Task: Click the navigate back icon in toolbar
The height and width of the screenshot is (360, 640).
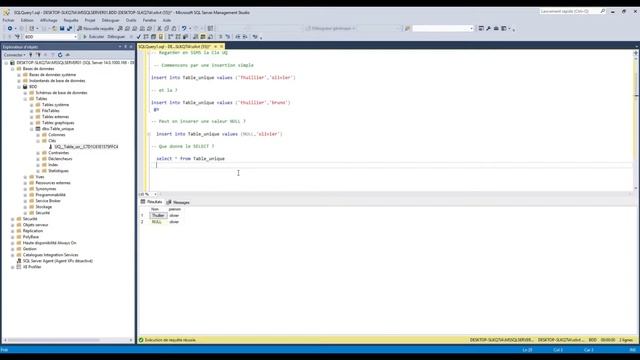Action: (10, 29)
